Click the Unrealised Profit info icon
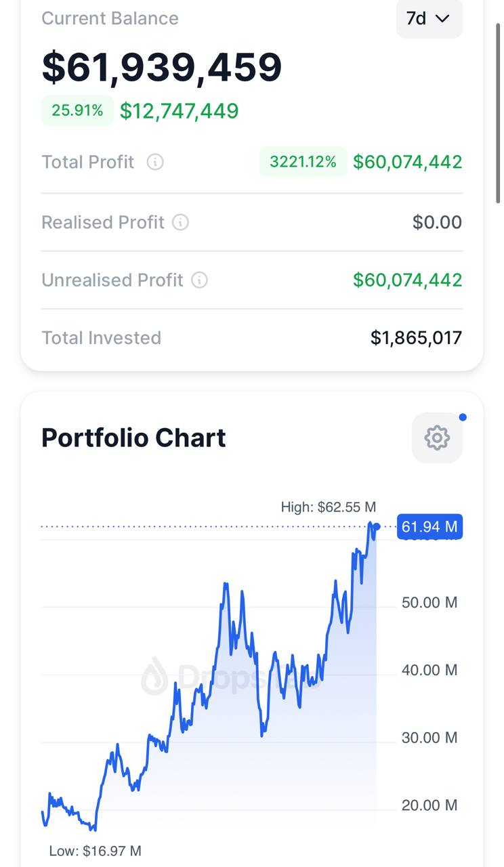 click(199, 280)
